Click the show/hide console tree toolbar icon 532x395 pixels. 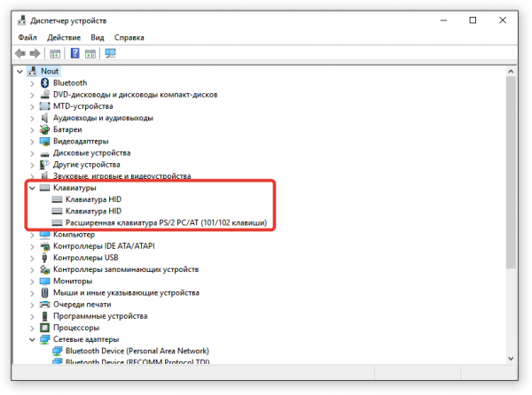pos(55,53)
